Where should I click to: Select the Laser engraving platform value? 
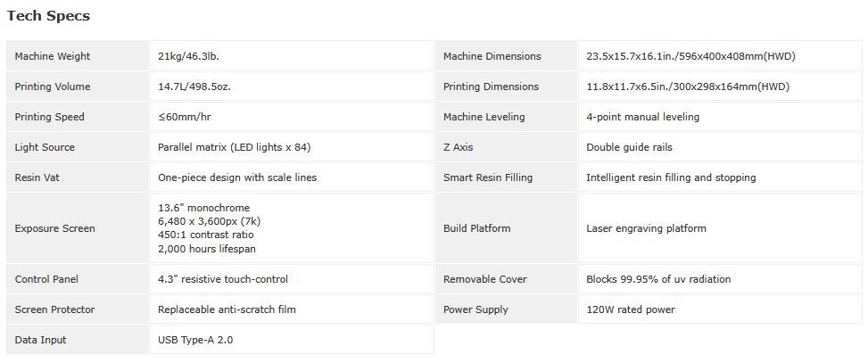pyautogui.click(x=646, y=228)
